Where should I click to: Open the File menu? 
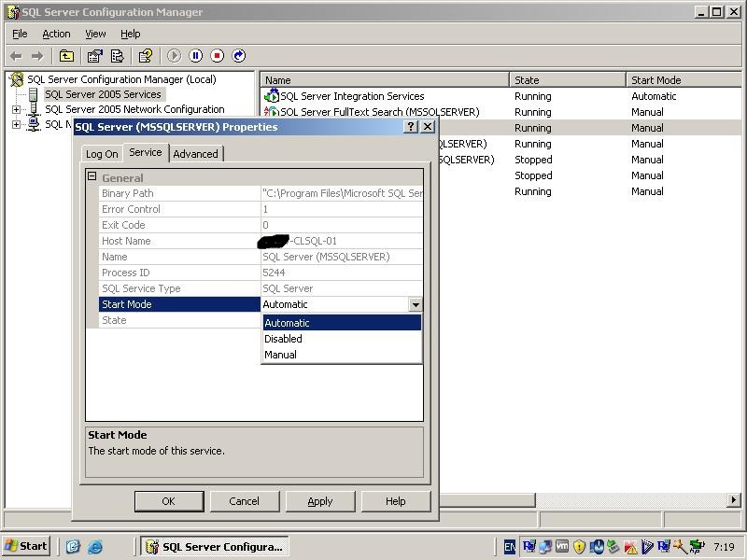pos(20,34)
